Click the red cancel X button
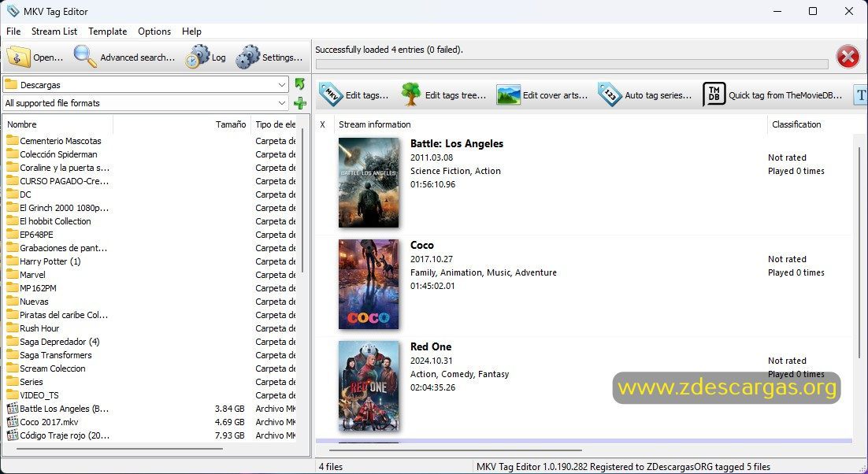 pyautogui.click(x=848, y=57)
